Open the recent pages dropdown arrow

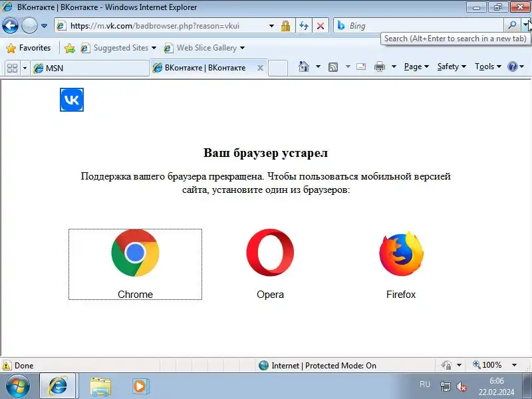tap(44, 26)
